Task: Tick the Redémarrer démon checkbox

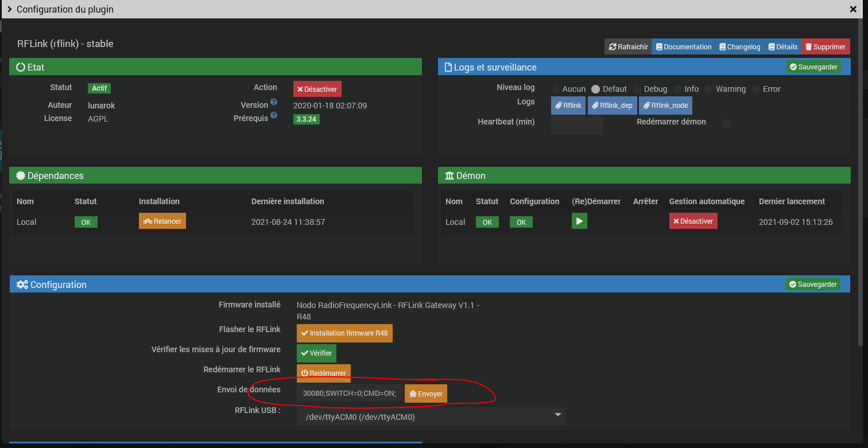Action: tap(726, 123)
